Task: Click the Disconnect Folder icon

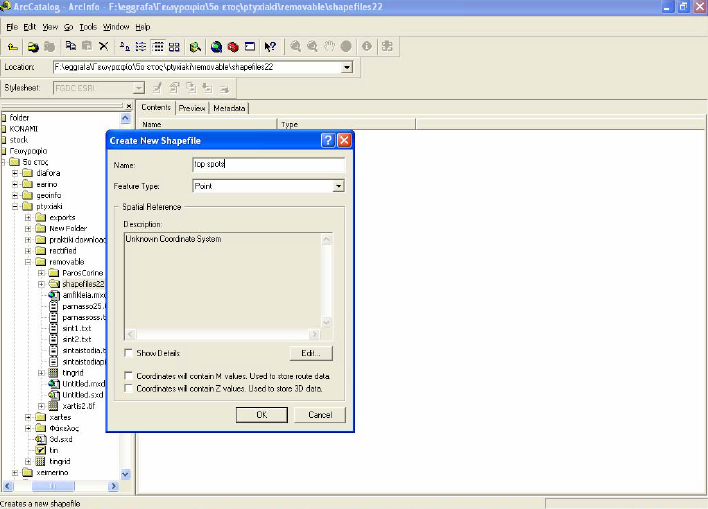Action: coord(49,47)
